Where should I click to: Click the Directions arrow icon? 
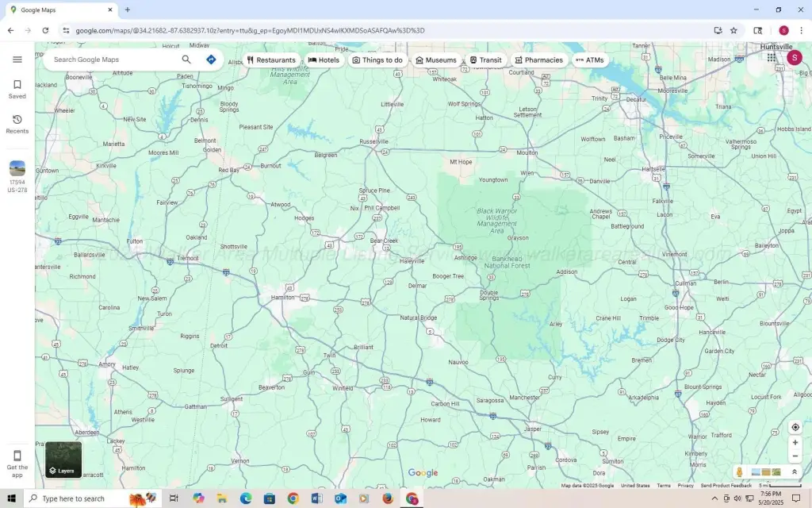coord(211,60)
